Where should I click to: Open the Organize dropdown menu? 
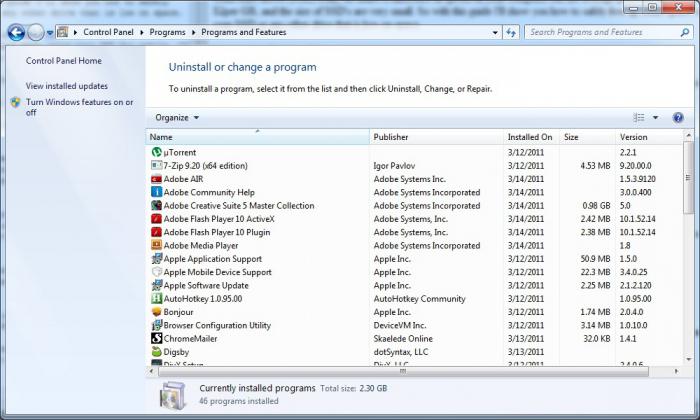pos(177,118)
